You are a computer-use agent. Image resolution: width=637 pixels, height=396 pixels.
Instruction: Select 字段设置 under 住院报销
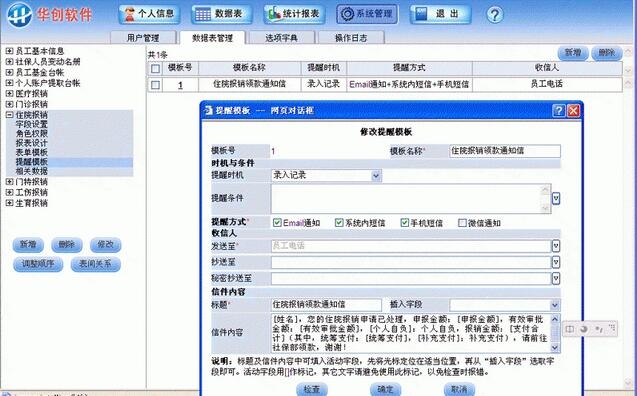click(32, 124)
